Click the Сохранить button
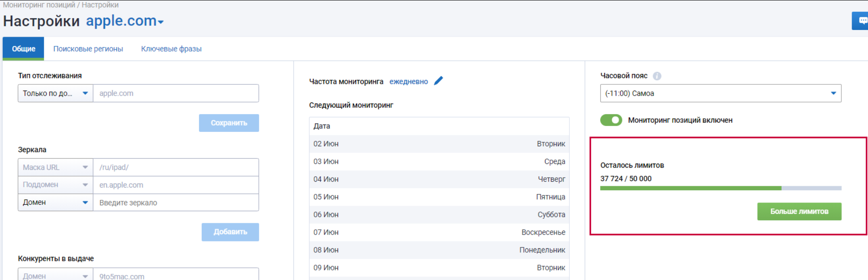This screenshot has width=868, height=280. [229, 123]
